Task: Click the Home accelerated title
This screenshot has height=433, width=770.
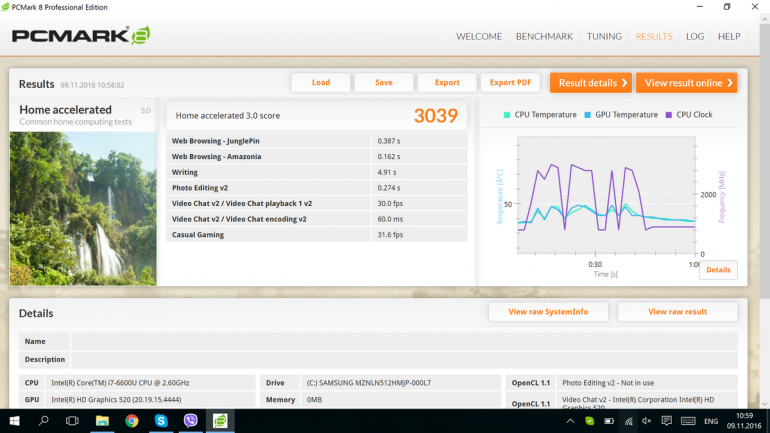Action: pos(65,109)
